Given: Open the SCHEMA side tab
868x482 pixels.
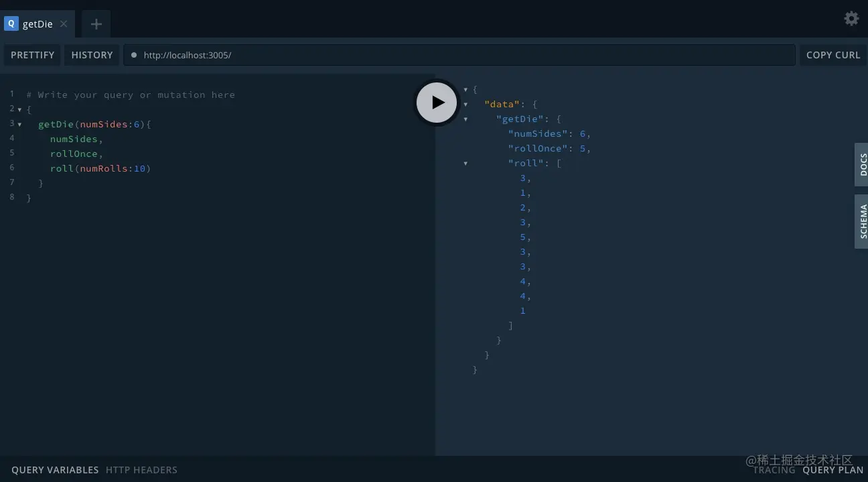Looking at the screenshot, I should 862,221.
